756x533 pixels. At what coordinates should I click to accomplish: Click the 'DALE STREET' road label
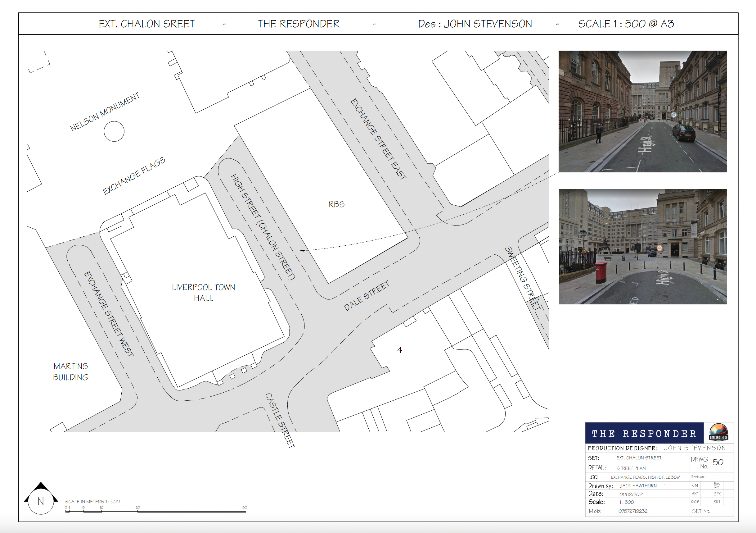coord(367,296)
